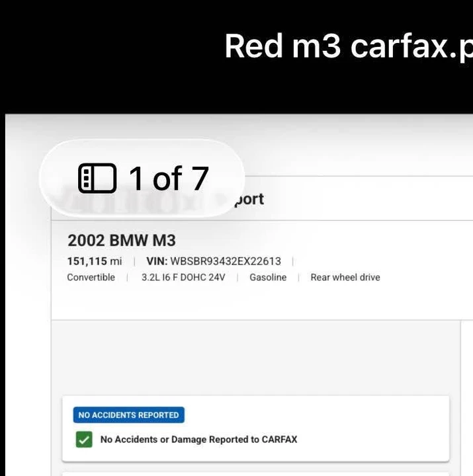Viewport: 473px width, 476px height.
Task: Tap the '1 of 7' page indicator
Action: (169, 178)
